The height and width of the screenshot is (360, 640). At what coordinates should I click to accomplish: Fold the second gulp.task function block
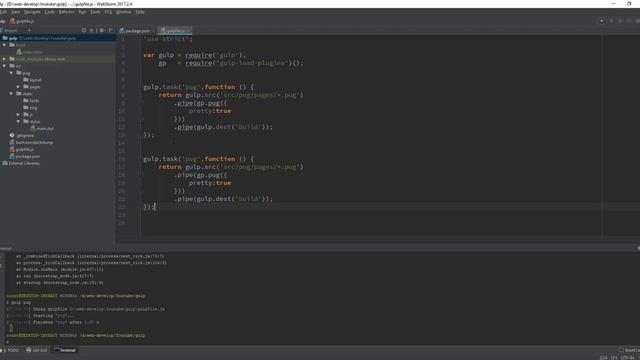[140, 159]
